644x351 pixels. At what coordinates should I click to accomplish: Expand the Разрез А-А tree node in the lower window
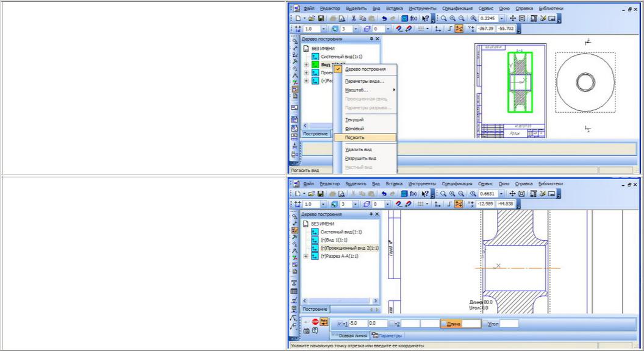306,256
